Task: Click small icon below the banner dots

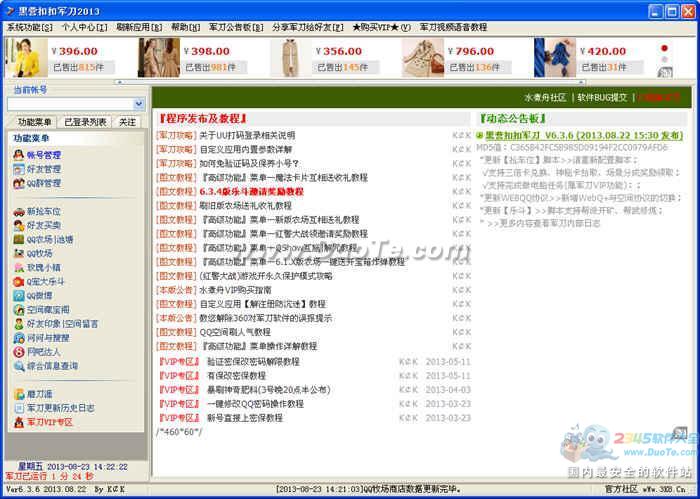Action: (664, 72)
